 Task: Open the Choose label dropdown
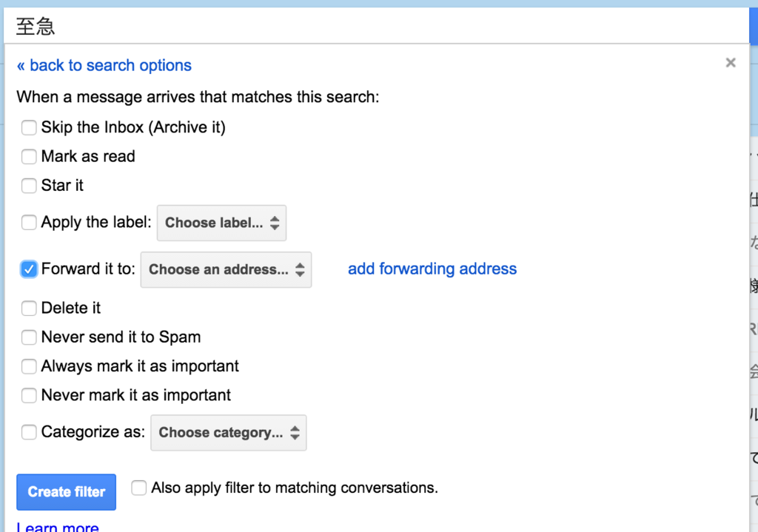221,223
